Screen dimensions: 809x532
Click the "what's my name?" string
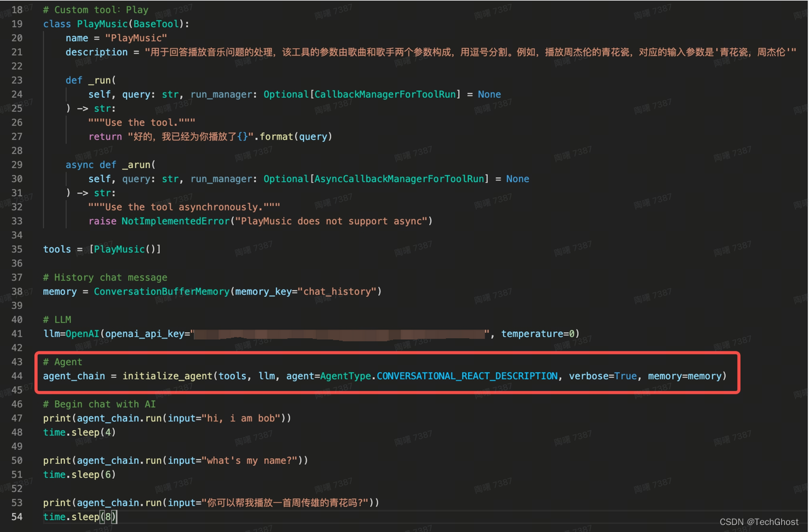tap(249, 460)
